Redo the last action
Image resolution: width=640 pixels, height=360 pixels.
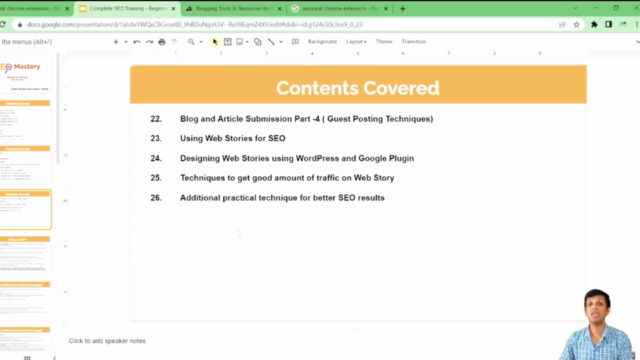coord(149,42)
